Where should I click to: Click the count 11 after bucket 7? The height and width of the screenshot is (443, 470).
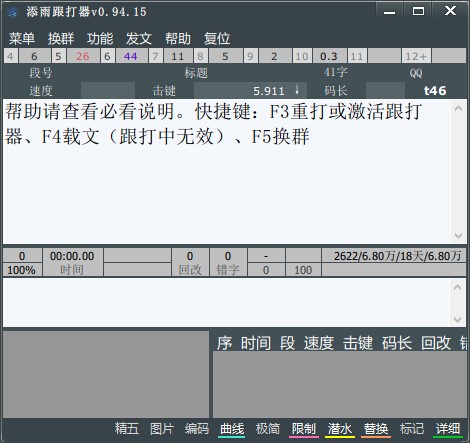[x=178, y=56]
